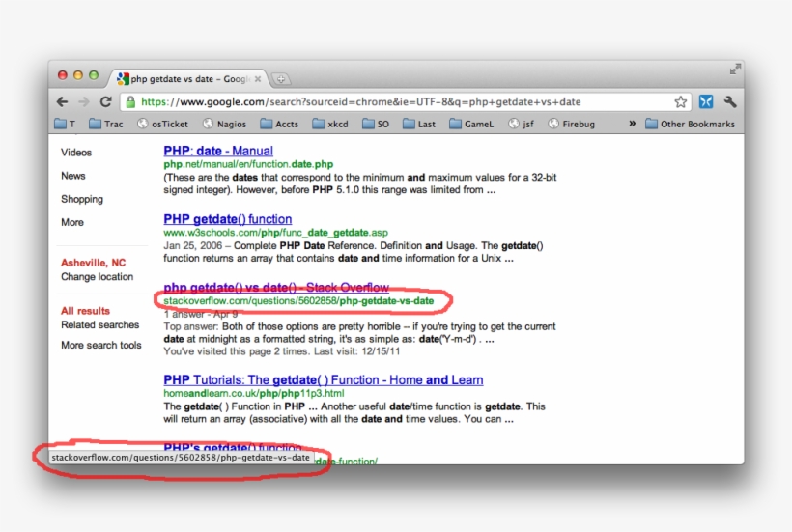Click the php.net/manual/en/function.date.php URL text
The width and height of the screenshot is (792, 532).
click(x=248, y=164)
